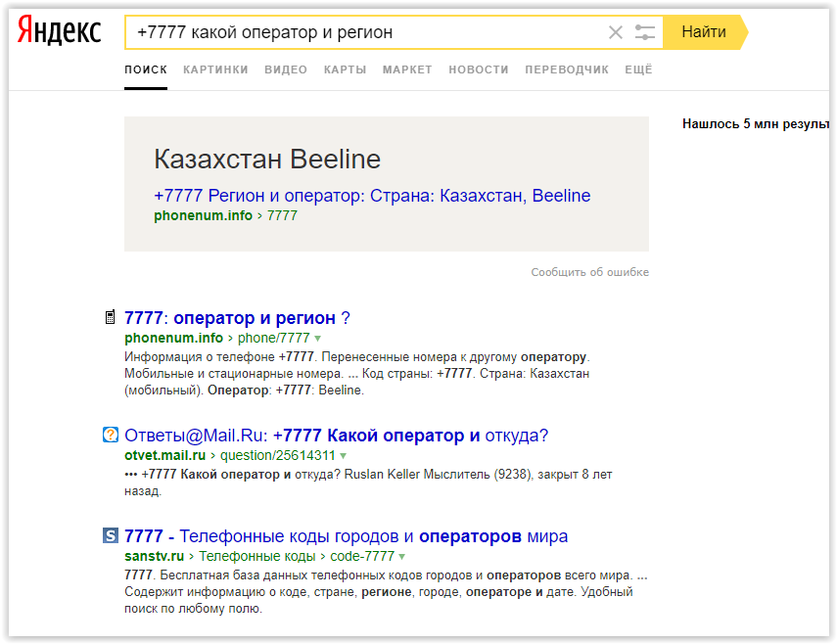Click Сообщить об ошибке link

590,272
